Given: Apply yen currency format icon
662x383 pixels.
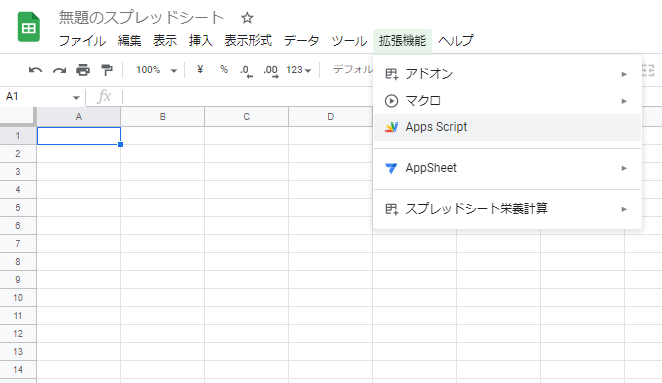Looking at the screenshot, I should pyautogui.click(x=200, y=69).
